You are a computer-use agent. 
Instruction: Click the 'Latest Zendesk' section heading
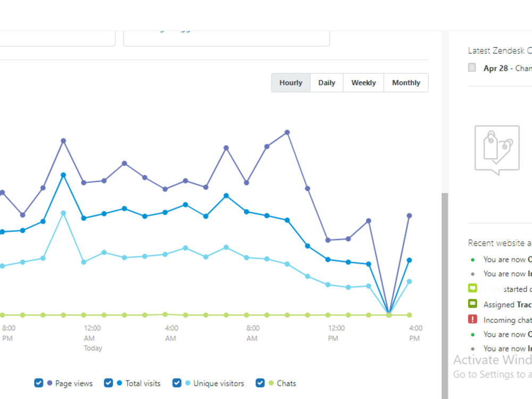click(x=500, y=51)
